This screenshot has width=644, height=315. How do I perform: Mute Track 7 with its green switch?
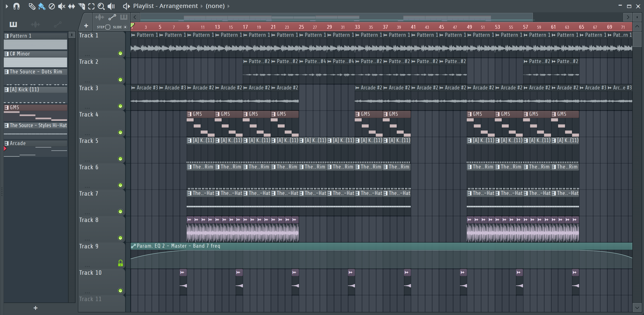120,211
